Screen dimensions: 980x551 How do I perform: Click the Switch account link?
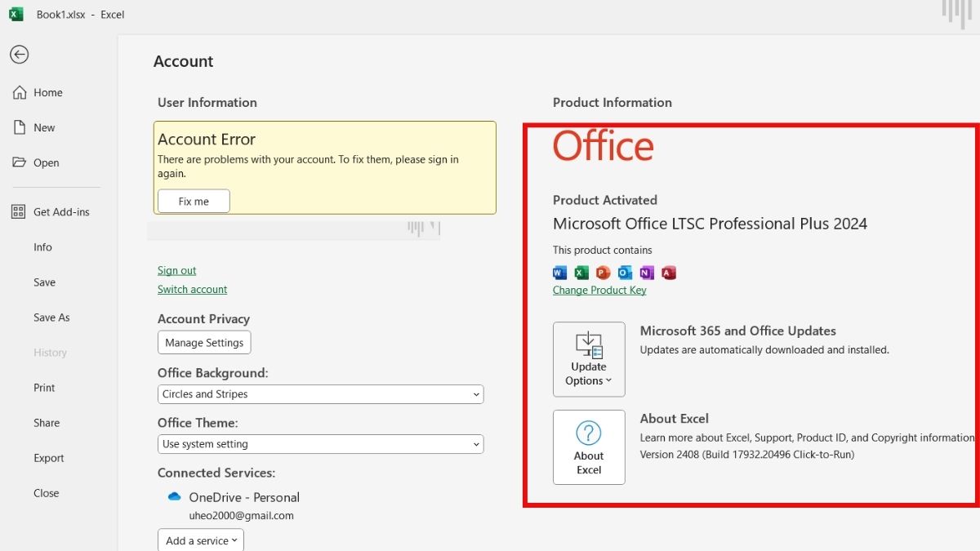point(192,289)
